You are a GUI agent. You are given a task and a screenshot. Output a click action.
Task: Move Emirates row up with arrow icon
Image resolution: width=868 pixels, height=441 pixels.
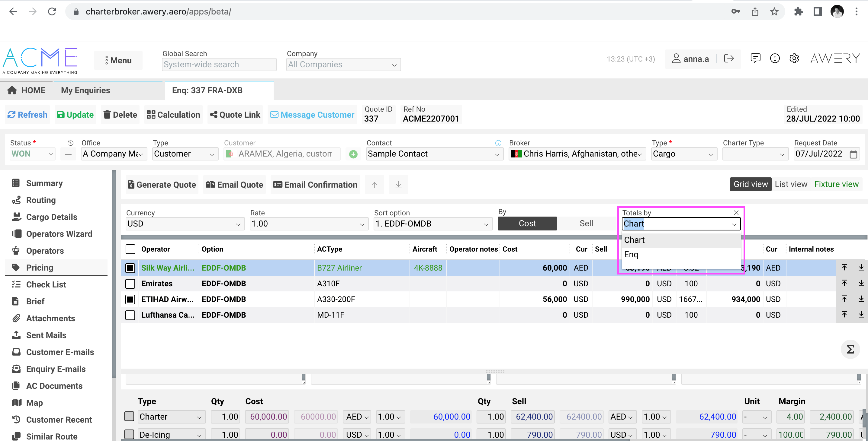tap(844, 283)
